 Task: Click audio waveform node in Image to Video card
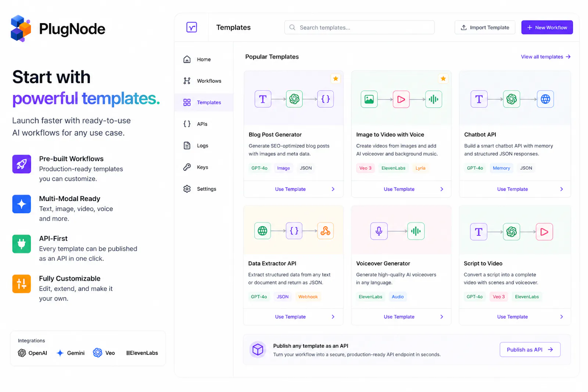click(x=434, y=99)
